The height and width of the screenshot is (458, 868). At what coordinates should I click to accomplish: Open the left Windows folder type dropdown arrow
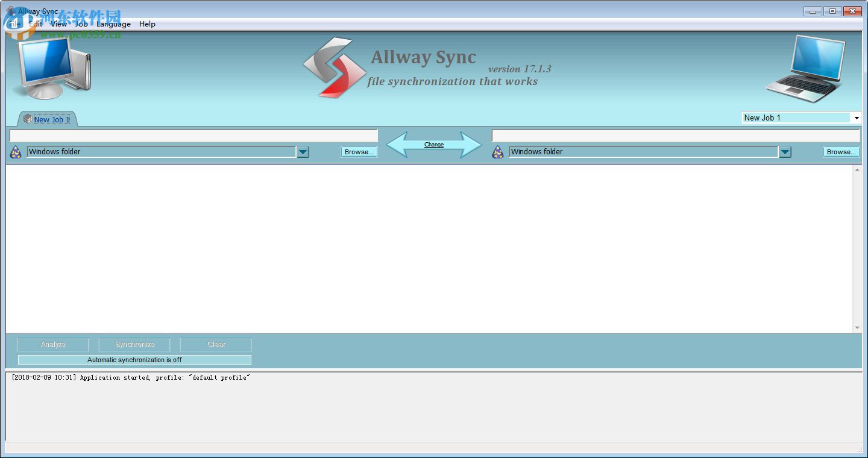303,152
